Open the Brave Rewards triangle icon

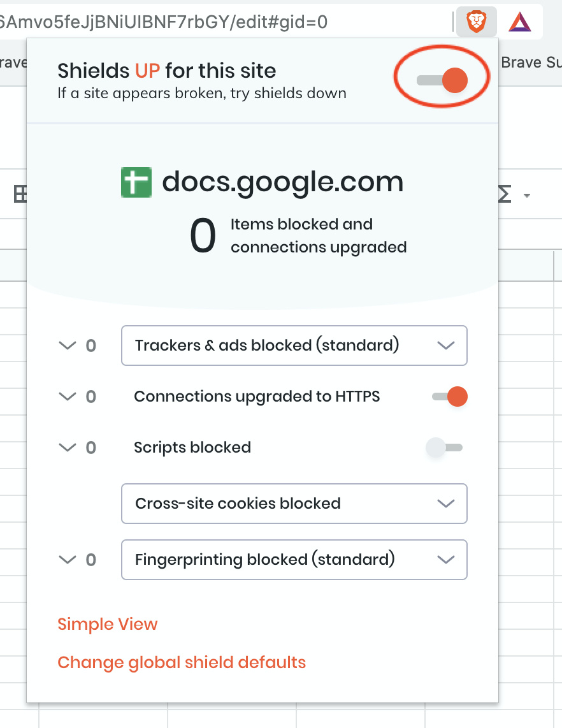(519, 23)
